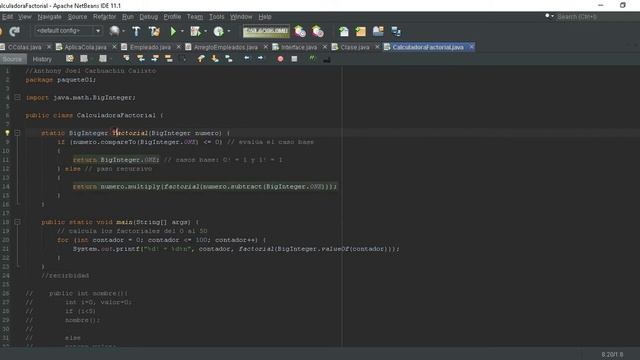Click Shift Line Right arrow icon
This screenshot has height=360, width=640.
coord(260,59)
